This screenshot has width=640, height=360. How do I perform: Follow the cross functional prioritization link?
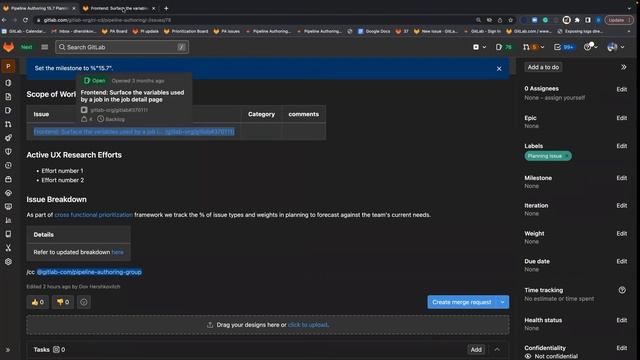click(93, 215)
